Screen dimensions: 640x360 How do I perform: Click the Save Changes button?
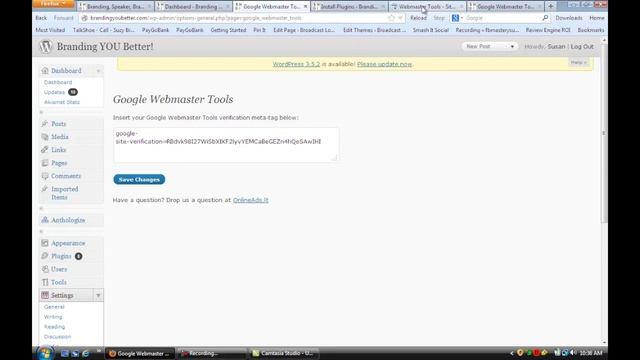tap(139, 180)
